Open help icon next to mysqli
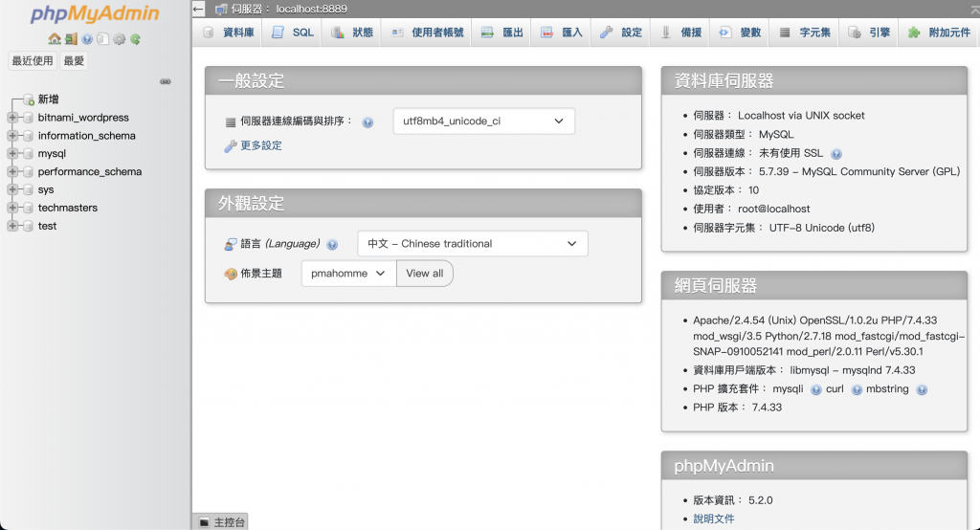The image size is (980, 530). [816, 390]
